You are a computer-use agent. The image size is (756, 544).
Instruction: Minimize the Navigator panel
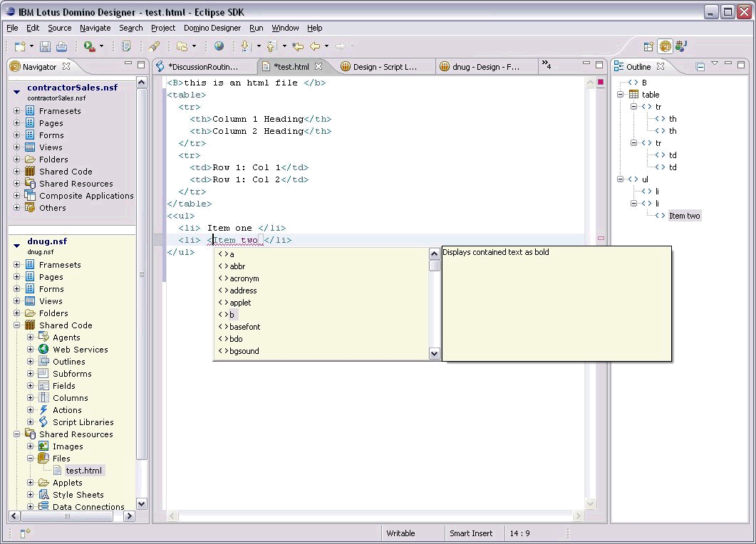point(128,63)
